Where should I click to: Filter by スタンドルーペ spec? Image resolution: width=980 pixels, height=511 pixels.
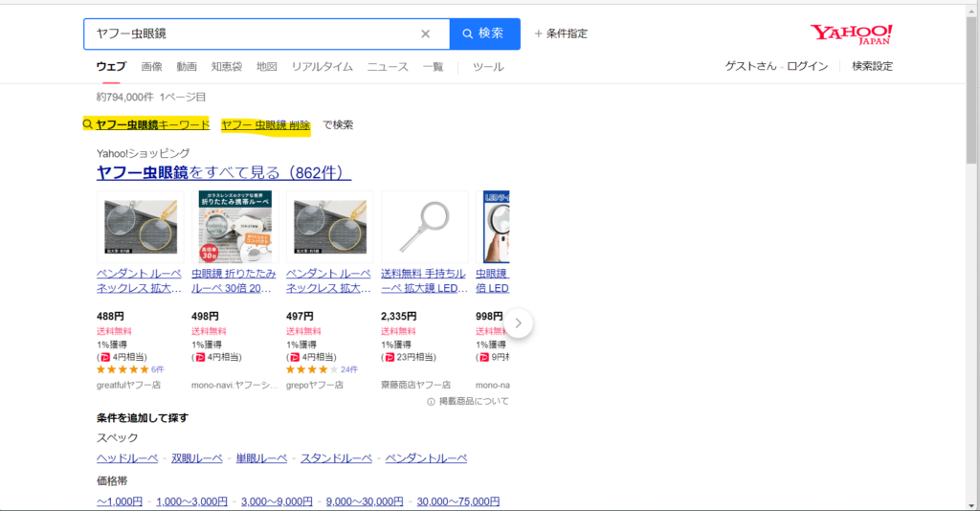336,458
